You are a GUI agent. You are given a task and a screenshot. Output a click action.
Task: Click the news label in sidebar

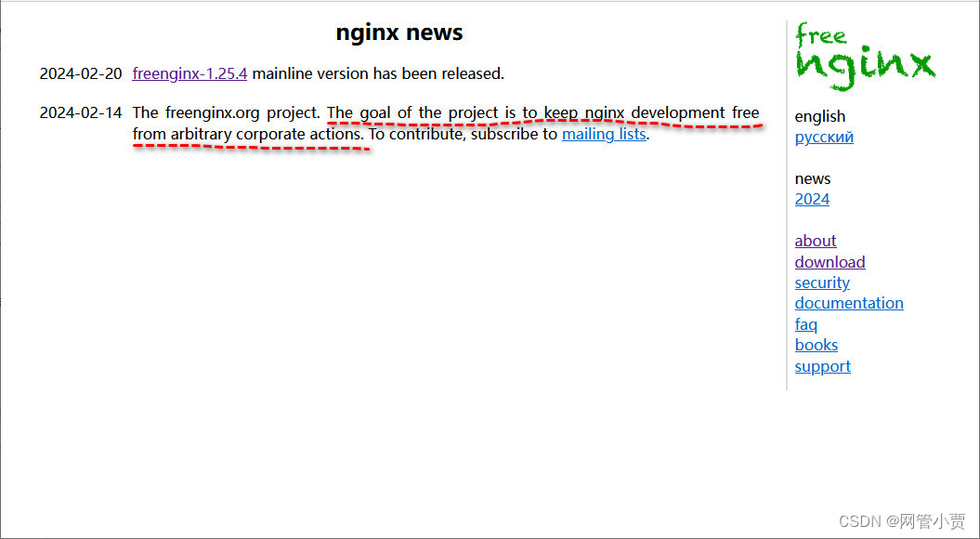point(813,178)
